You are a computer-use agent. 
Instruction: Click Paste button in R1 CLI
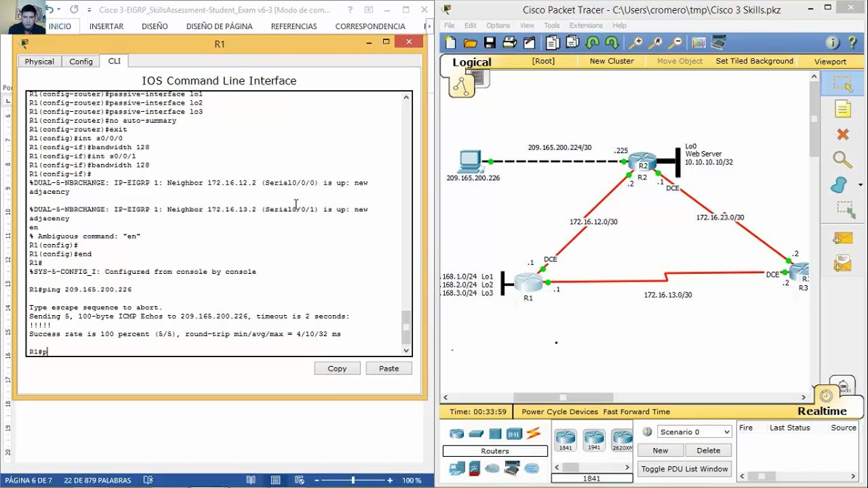point(389,368)
